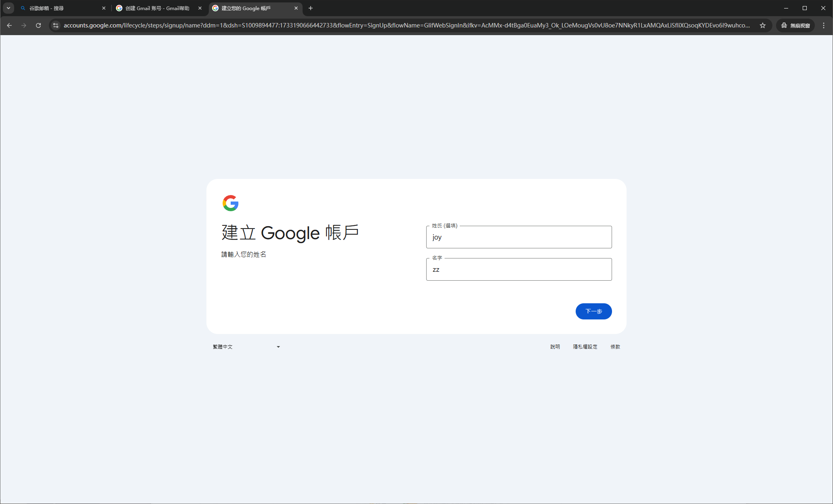Image resolution: width=833 pixels, height=504 pixels.
Task: Click the 建立 Google 帳戶 heading
Action: coord(290,233)
